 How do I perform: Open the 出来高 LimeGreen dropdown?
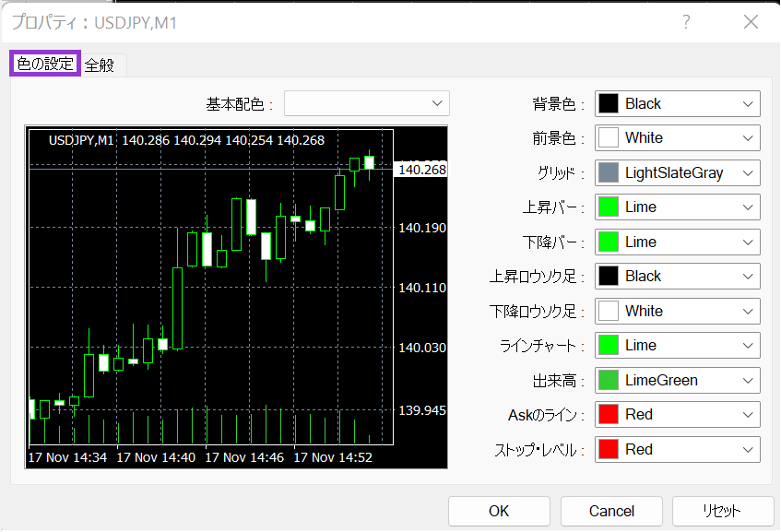(x=678, y=381)
